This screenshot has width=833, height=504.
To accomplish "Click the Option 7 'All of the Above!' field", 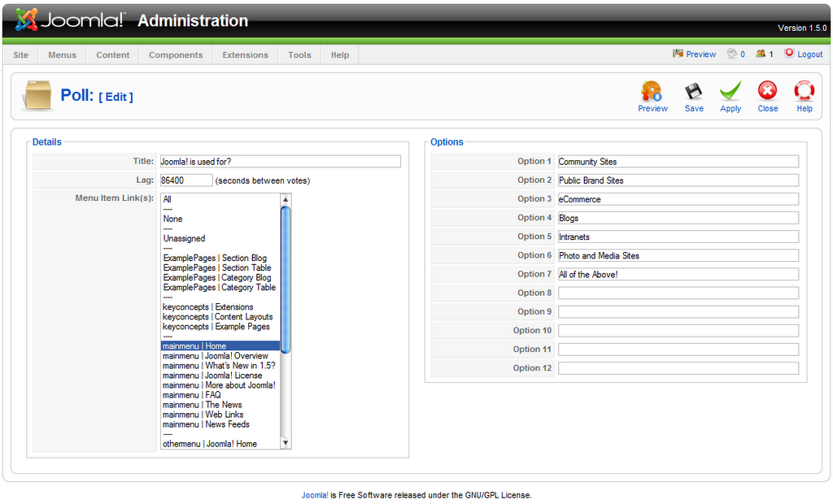I will click(x=678, y=274).
